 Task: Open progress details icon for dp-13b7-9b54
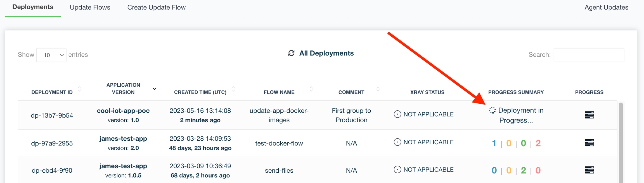click(589, 115)
